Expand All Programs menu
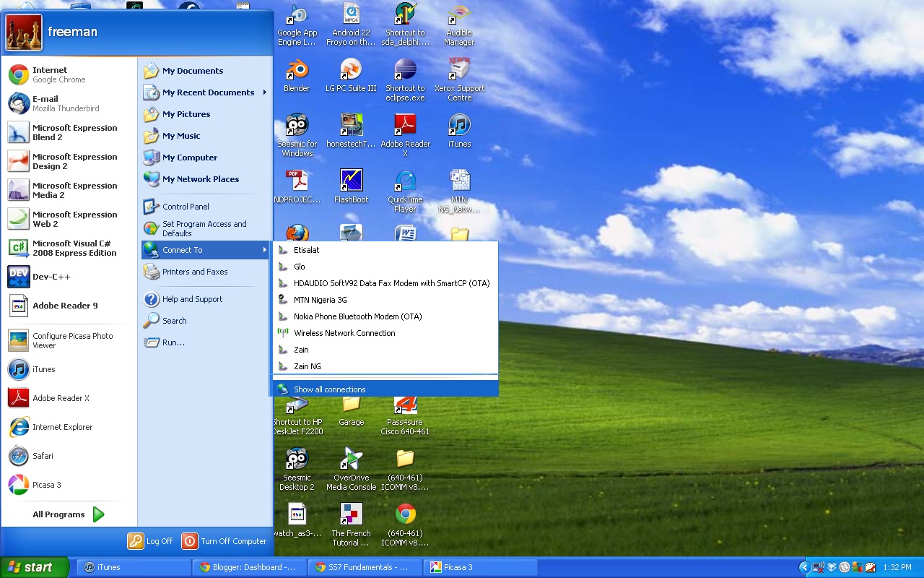924x578 pixels. (x=69, y=514)
